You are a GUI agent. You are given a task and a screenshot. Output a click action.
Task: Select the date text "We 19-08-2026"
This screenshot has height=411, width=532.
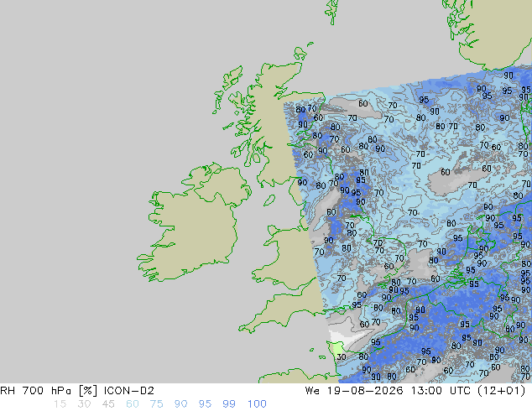(x=354, y=391)
